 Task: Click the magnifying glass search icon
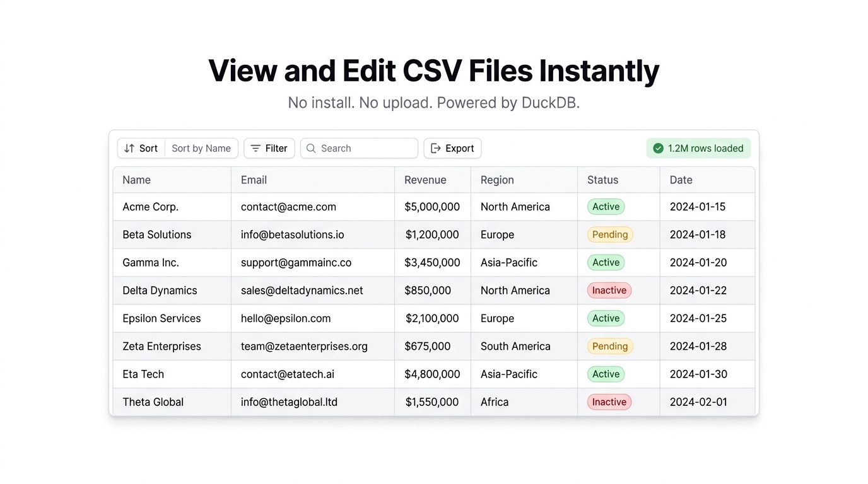click(311, 149)
